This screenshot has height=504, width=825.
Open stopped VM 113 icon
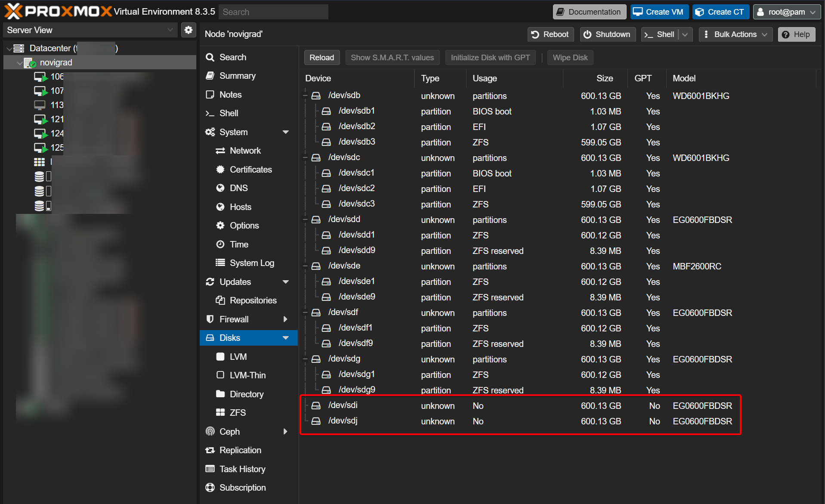point(40,105)
